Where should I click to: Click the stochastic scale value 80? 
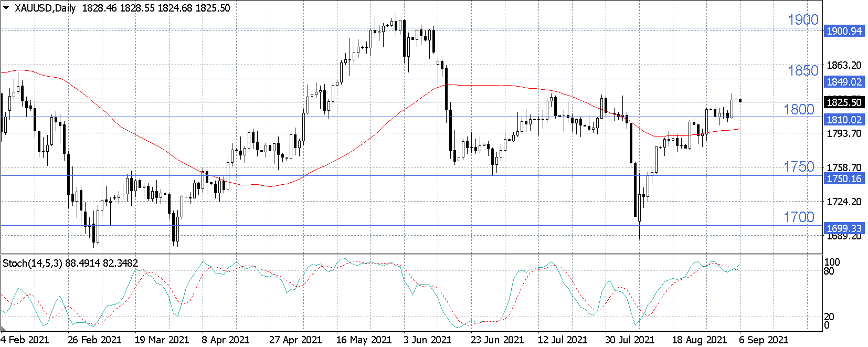click(829, 271)
